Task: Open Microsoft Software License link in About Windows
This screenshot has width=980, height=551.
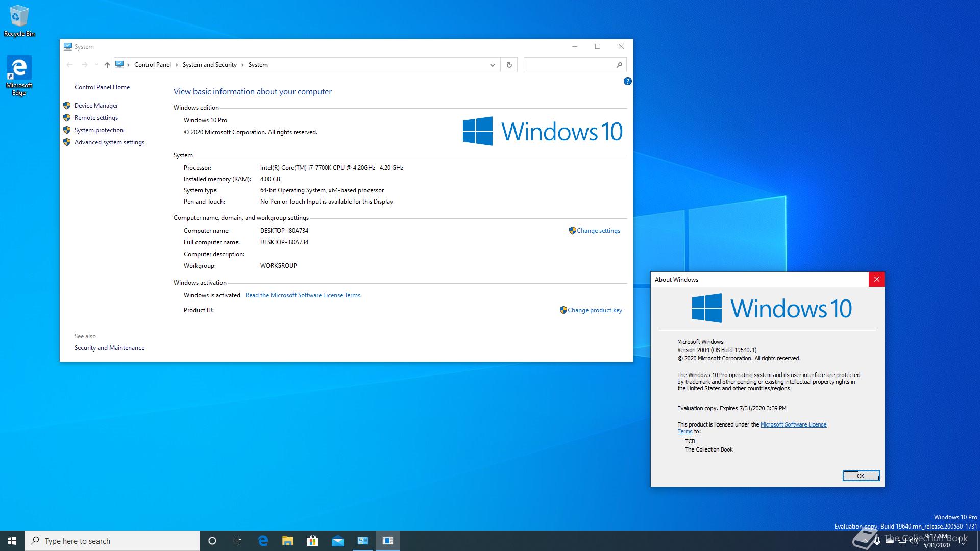Action: [x=793, y=424]
